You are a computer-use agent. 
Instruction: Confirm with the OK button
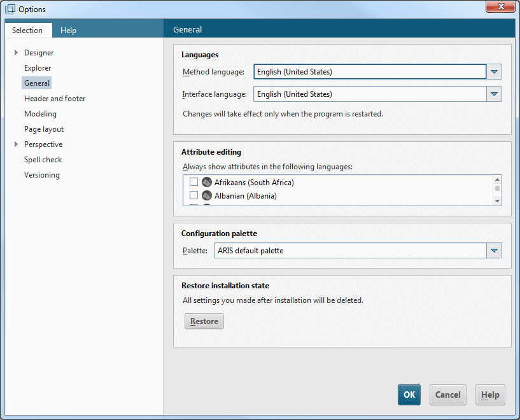click(409, 395)
